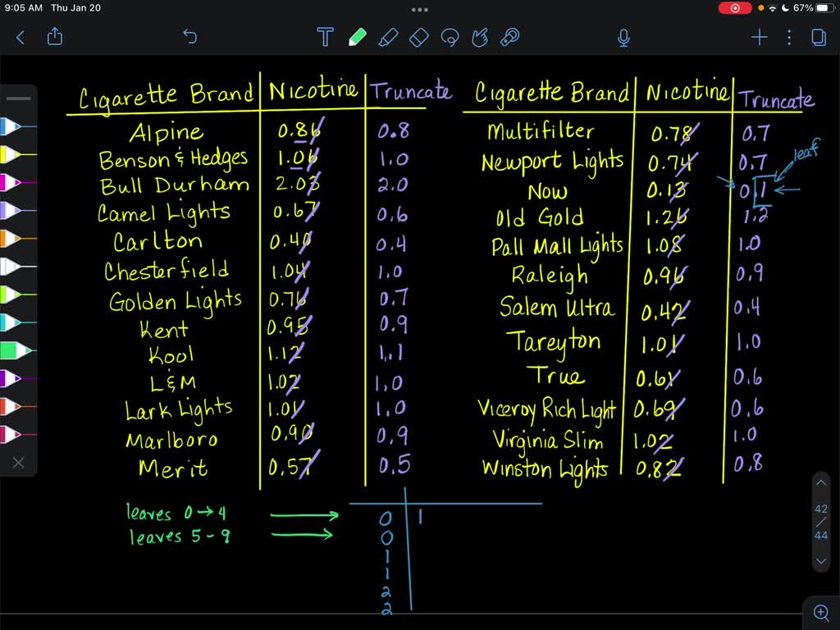
Task: Open the vertical three-dot options menu
Action: pyautogui.click(x=789, y=37)
